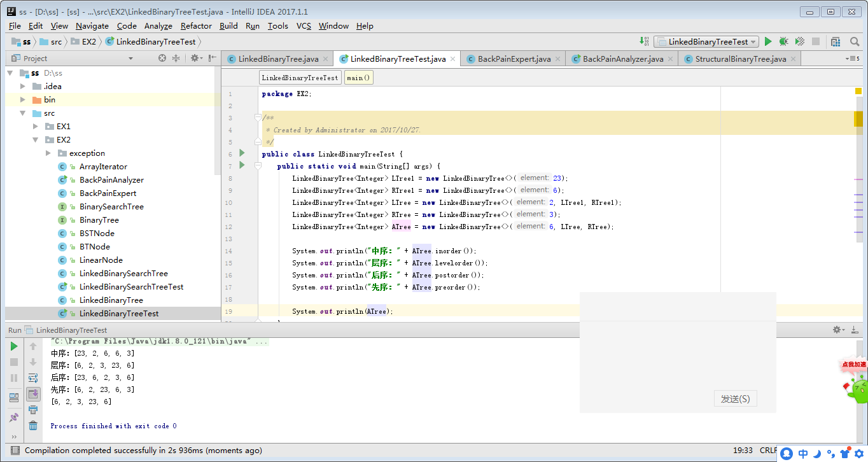Expand the .idea folder
This screenshot has height=462, width=868.
tap(23, 86)
